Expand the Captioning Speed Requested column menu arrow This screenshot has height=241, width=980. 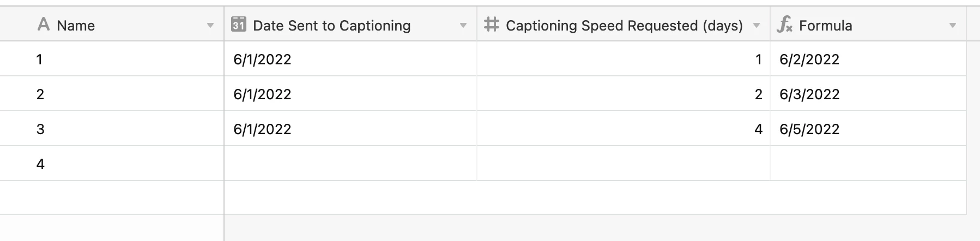757,26
